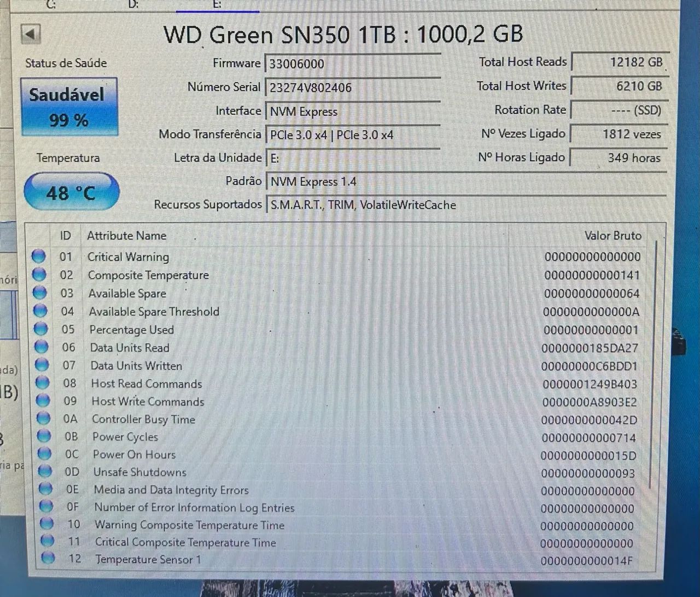The height and width of the screenshot is (597, 700).
Task: Click Total Host Reads value 12182 GB
Action: pyautogui.click(x=620, y=62)
